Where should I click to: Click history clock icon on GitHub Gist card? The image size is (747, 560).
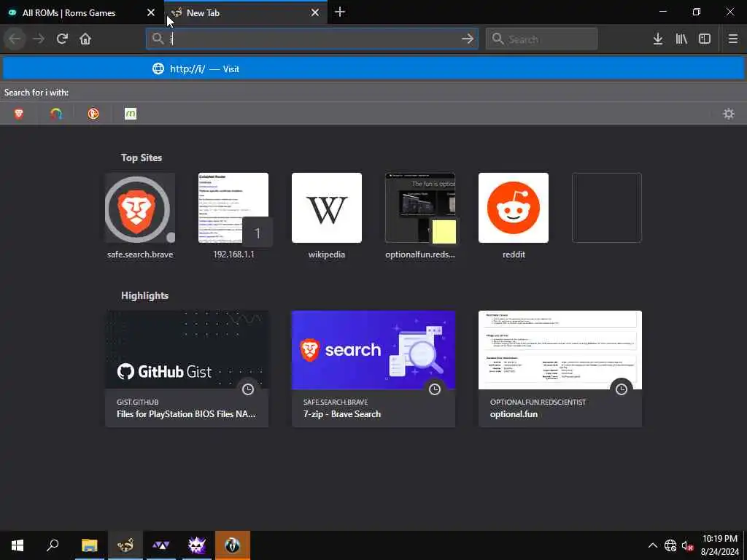(x=248, y=389)
